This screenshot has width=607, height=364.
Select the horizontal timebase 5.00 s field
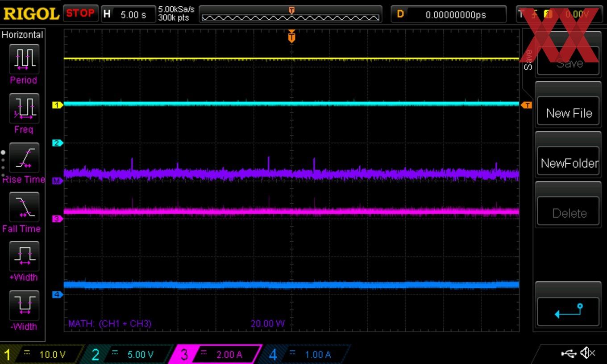coord(128,14)
